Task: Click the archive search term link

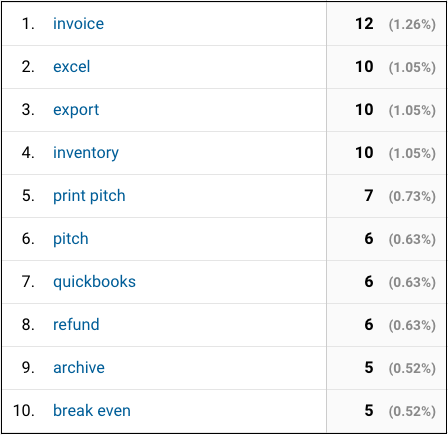Action: 79,368
